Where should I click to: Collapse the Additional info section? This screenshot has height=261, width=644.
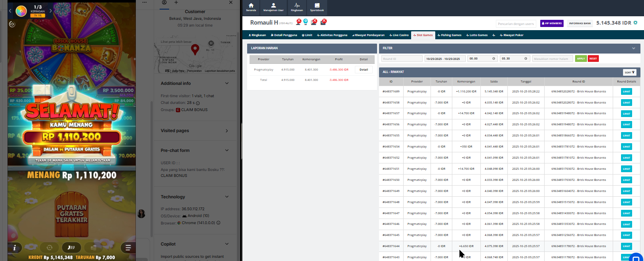tap(227, 83)
